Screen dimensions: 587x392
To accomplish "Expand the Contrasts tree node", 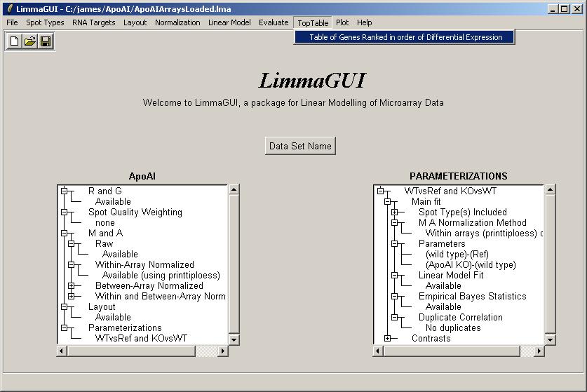I will [387, 338].
